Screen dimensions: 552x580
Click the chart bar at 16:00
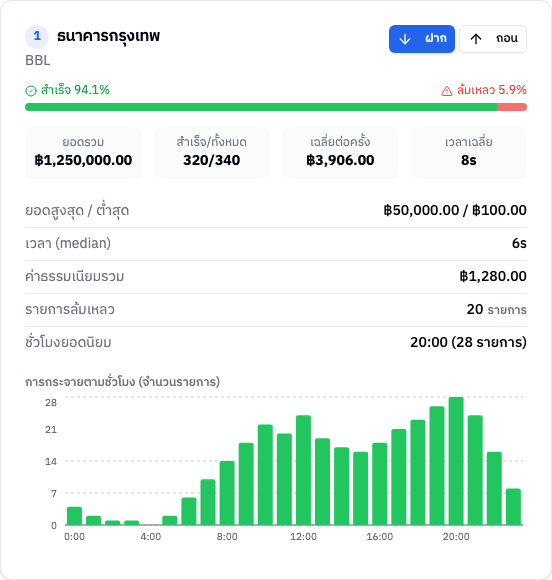(x=380, y=484)
